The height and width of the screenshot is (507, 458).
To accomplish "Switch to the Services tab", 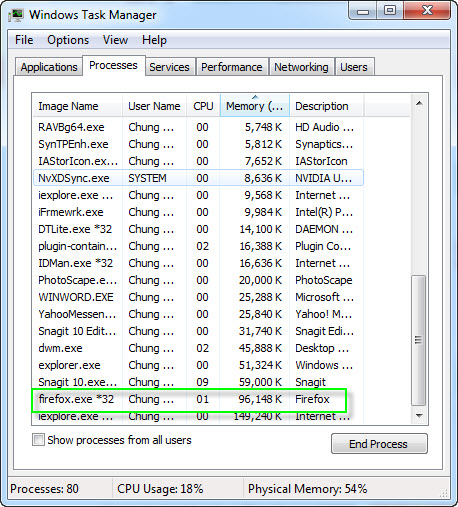I will [169, 67].
